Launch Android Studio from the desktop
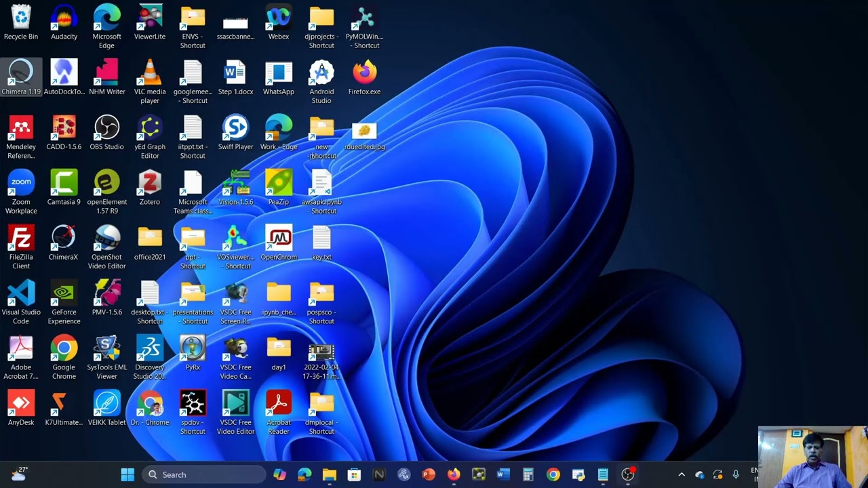The width and height of the screenshot is (868, 488). pyautogui.click(x=321, y=81)
